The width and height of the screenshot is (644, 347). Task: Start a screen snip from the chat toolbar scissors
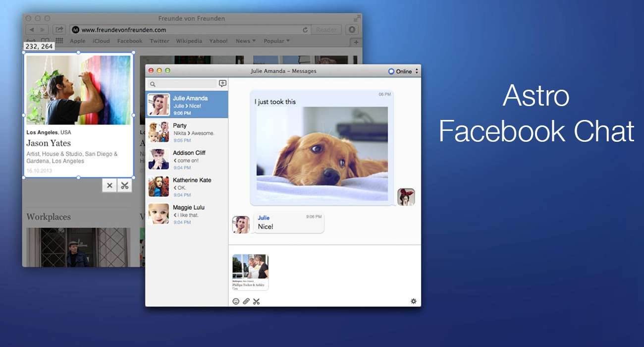click(256, 301)
